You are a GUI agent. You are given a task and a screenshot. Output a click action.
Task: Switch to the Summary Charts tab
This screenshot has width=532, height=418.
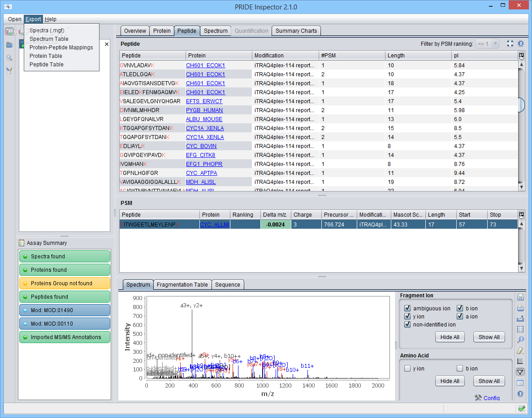pos(296,30)
